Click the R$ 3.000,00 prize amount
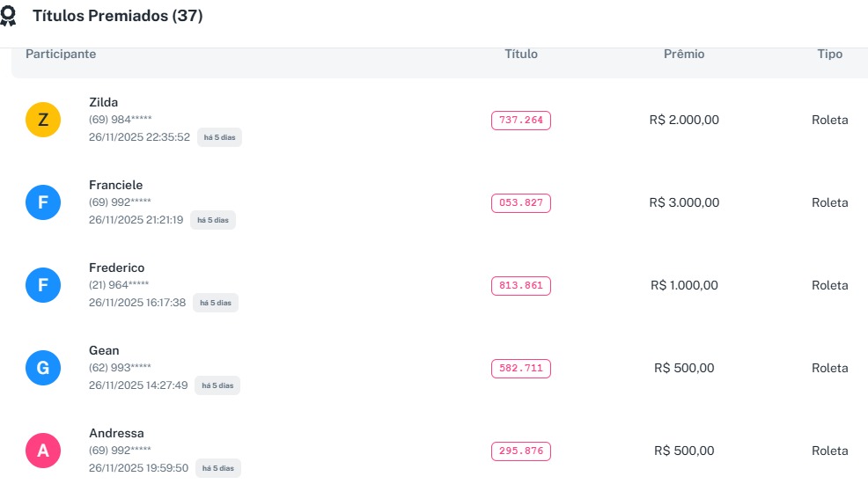The width and height of the screenshot is (868, 484). pos(684,203)
